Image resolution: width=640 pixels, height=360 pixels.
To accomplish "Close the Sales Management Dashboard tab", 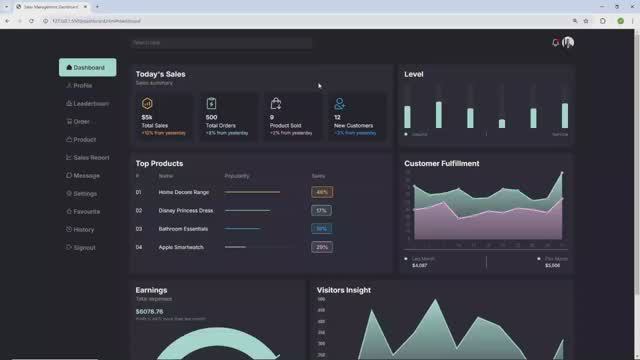I will tap(85, 7).
